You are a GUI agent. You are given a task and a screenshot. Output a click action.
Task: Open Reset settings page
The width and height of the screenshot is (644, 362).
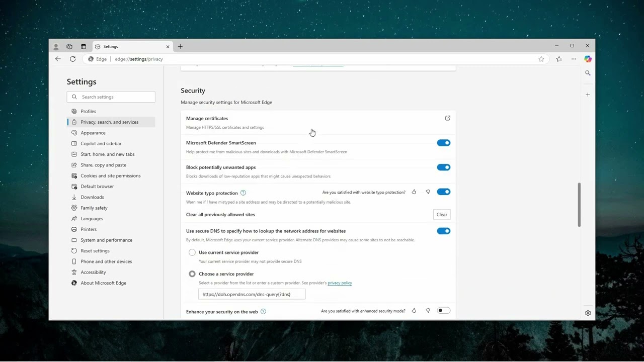111,251
